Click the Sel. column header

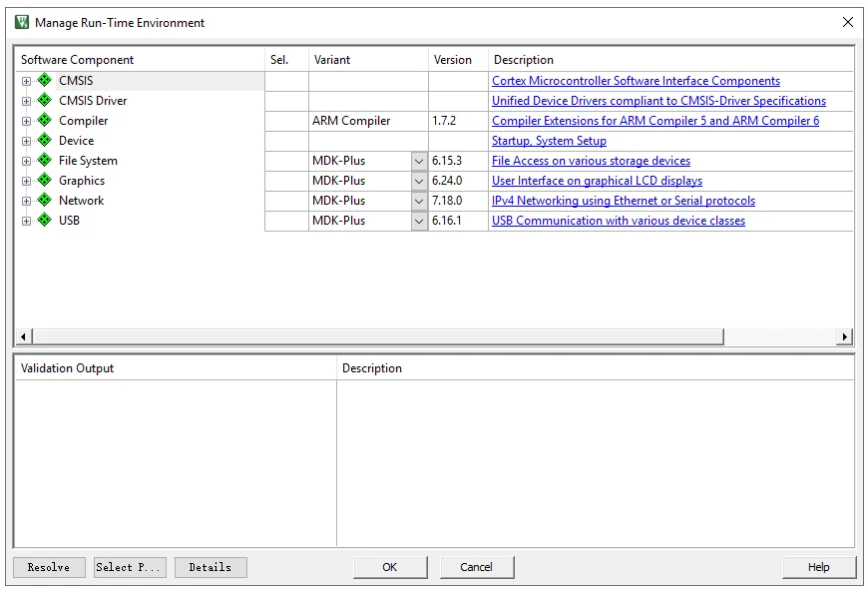[x=286, y=59]
